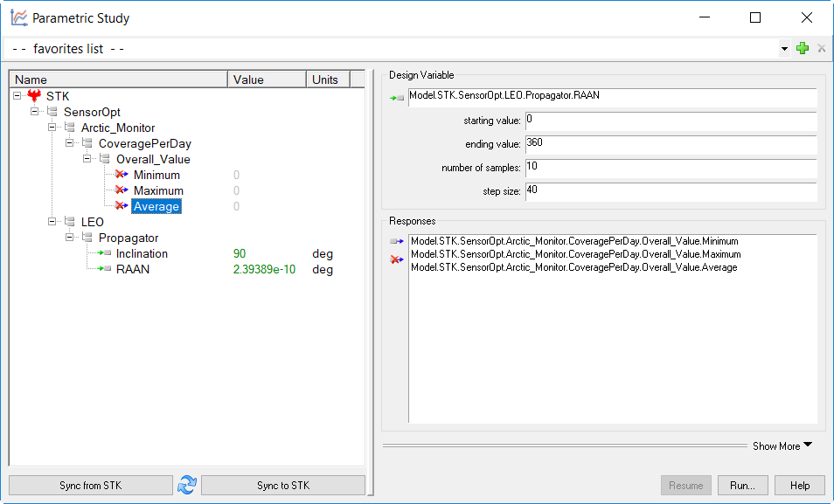This screenshot has height=504, width=834.
Task: Click the icon beside the Inclination variable
Action: tap(105, 254)
